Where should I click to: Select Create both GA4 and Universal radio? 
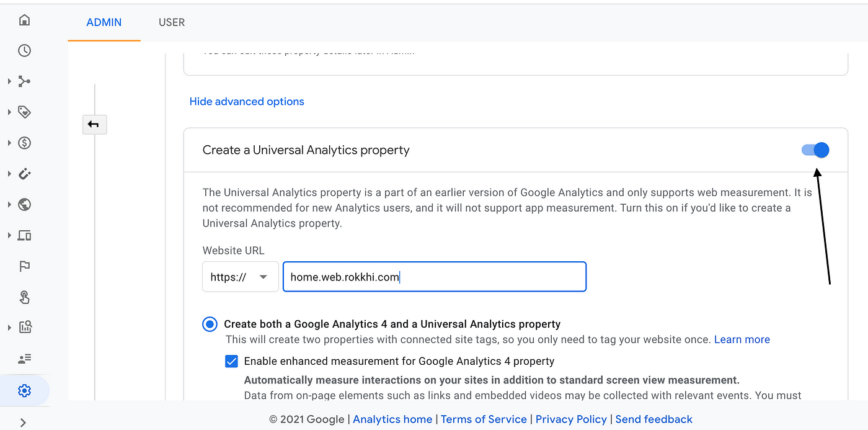point(210,324)
